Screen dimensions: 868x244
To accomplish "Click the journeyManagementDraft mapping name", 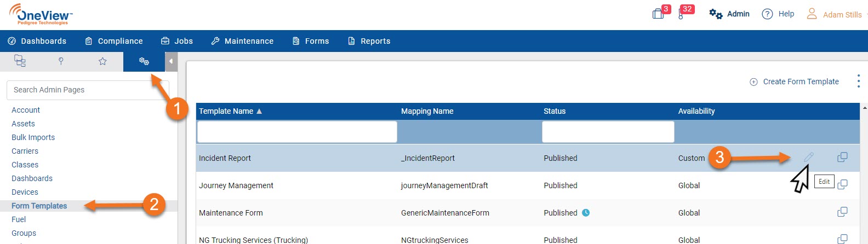I will tap(444, 185).
